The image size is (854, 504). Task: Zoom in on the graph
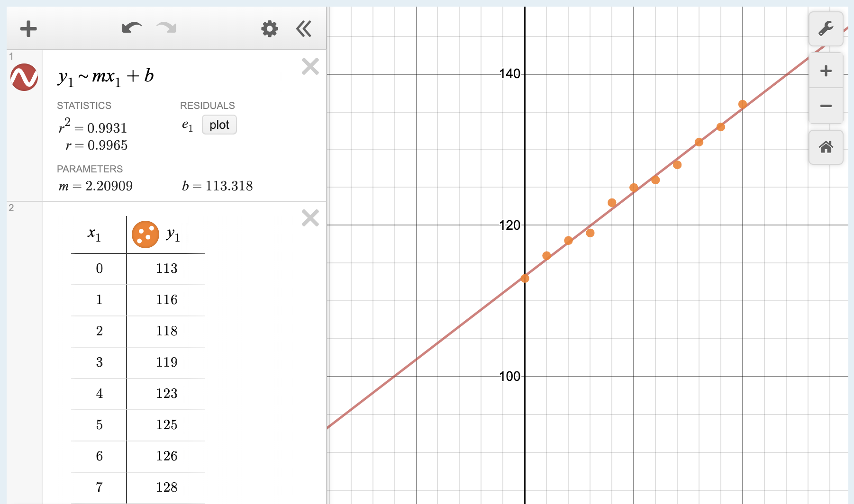(x=826, y=71)
